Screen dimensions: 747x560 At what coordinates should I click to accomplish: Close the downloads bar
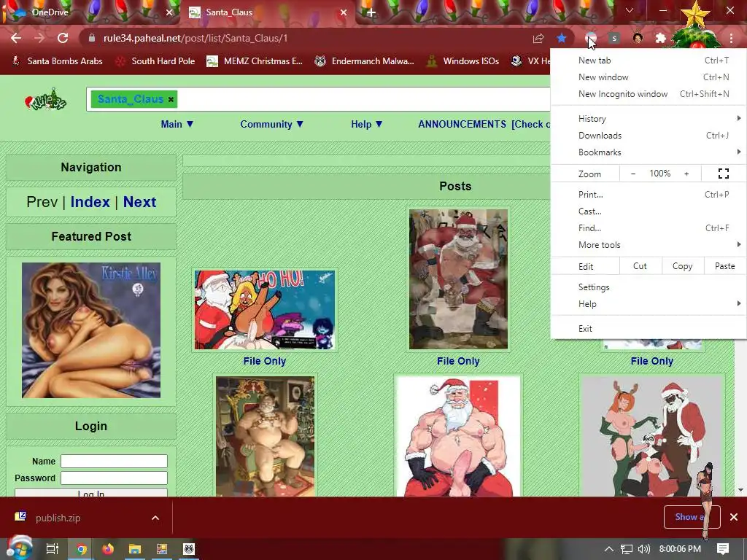click(x=734, y=517)
